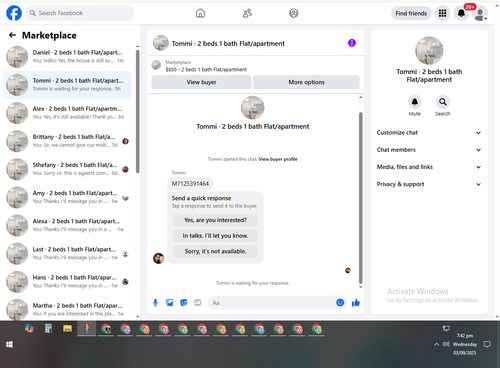Image resolution: width=500 pixels, height=368 pixels.
Task: Click the View buyer button
Action: (x=201, y=82)
